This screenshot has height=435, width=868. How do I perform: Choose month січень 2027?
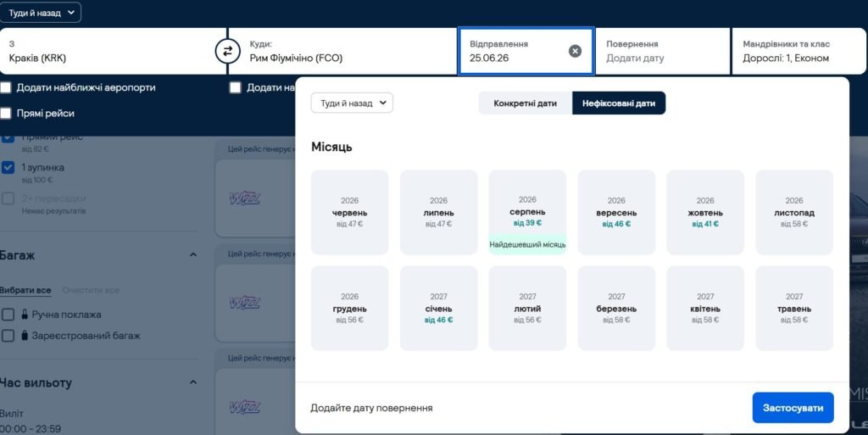pyautogui.click(x=438, y=309)
